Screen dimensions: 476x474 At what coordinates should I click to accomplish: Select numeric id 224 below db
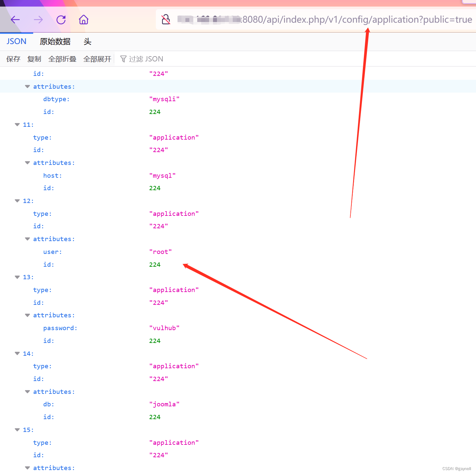(155, 417)
